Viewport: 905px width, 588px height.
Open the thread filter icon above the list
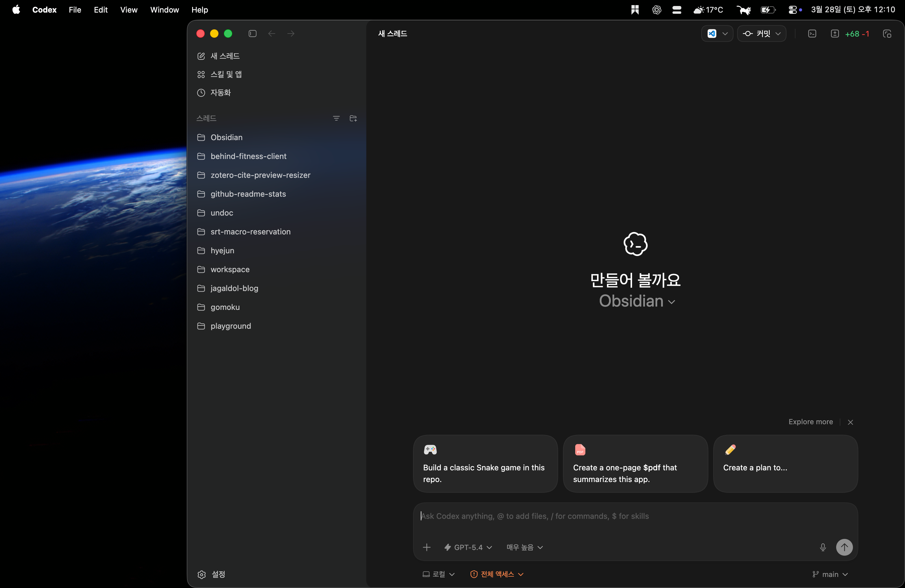(336, 118)
